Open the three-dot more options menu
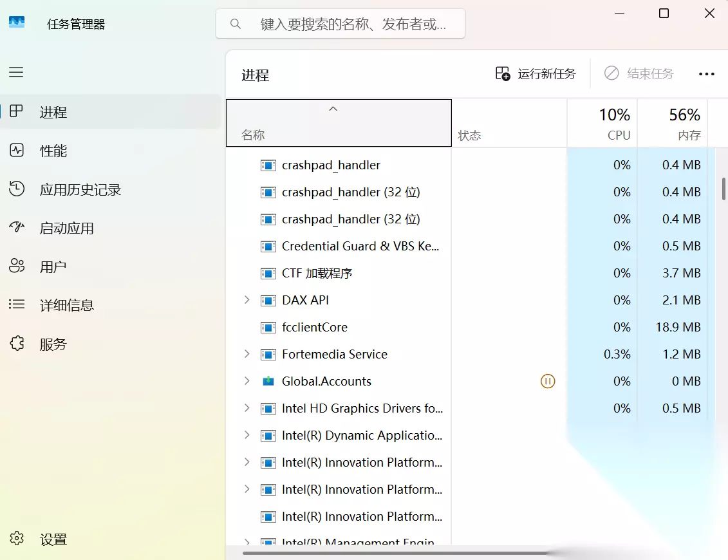728x560 pixels. tap(707, 74)
